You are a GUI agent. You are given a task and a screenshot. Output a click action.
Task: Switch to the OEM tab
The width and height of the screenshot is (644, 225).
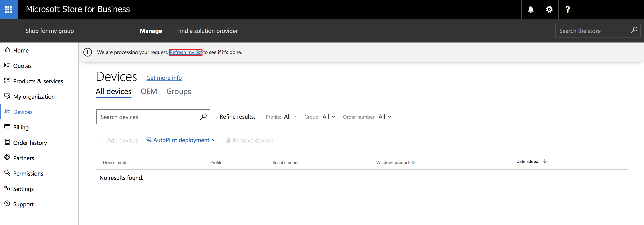tap(149, 91)
